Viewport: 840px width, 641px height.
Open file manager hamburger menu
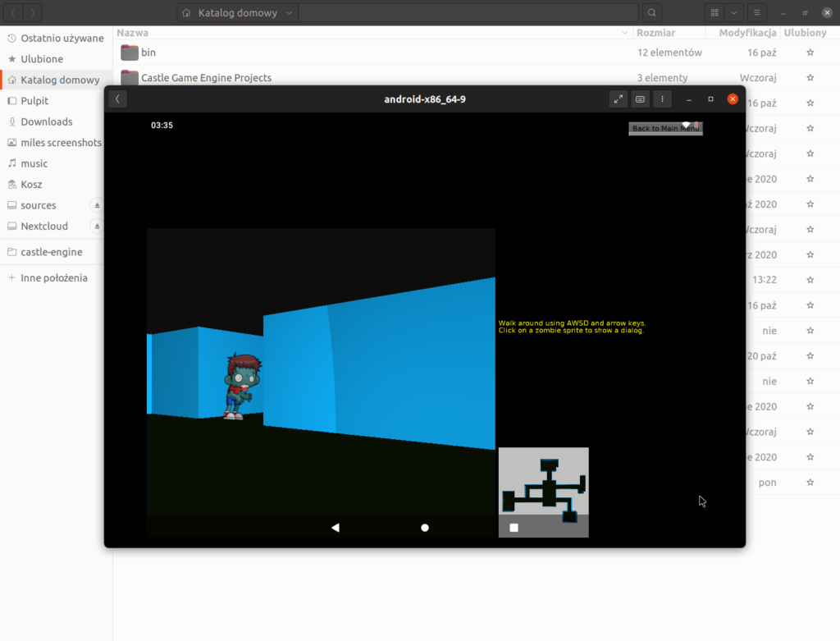pos(756,13)
